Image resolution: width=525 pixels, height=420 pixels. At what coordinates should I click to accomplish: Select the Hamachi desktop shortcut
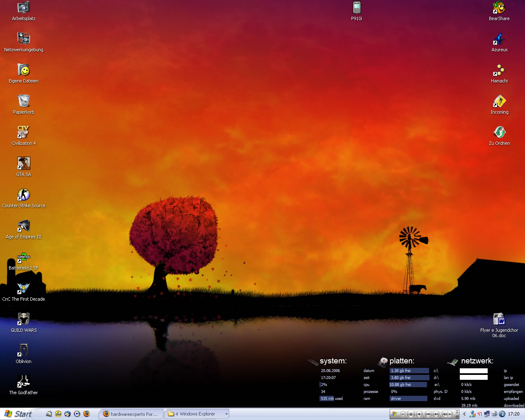point(499,70)
